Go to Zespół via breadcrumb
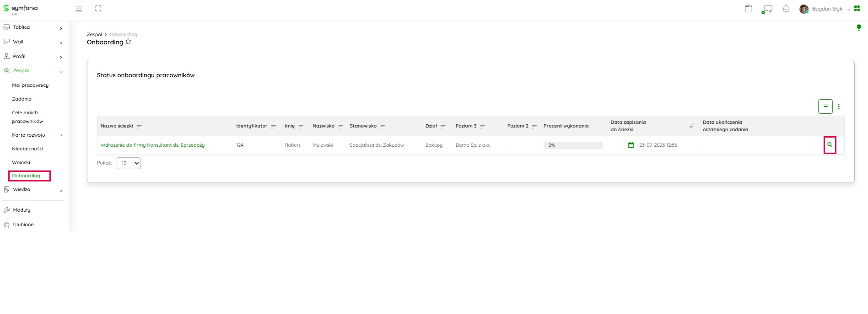868x314 pixels. click(95, 35)
